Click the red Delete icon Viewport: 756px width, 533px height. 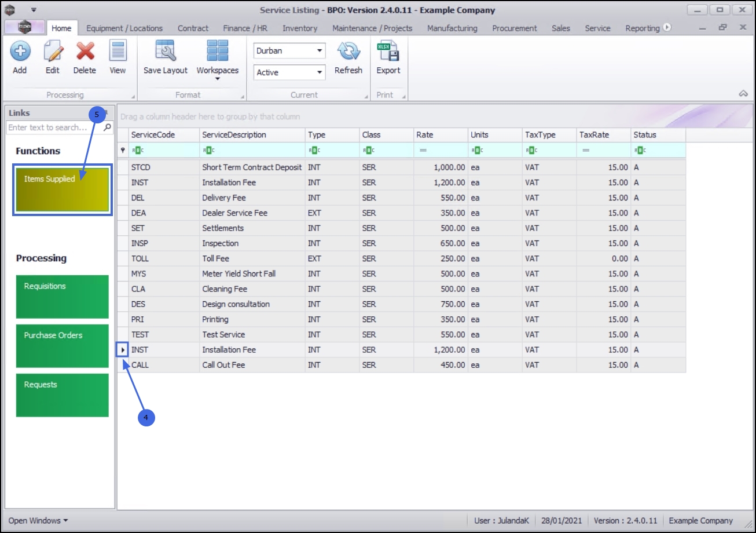coord(85,52)
